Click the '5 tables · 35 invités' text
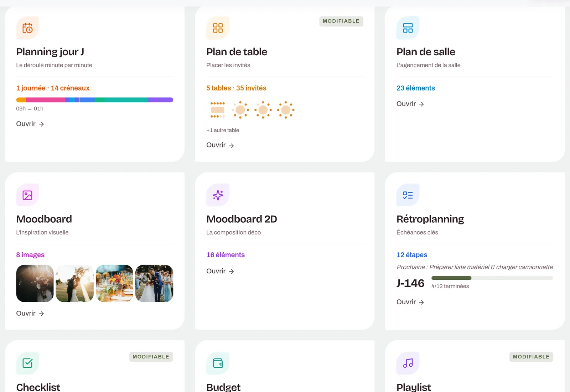The height and width of the screenshot is (392, 570). coord(236,88)
